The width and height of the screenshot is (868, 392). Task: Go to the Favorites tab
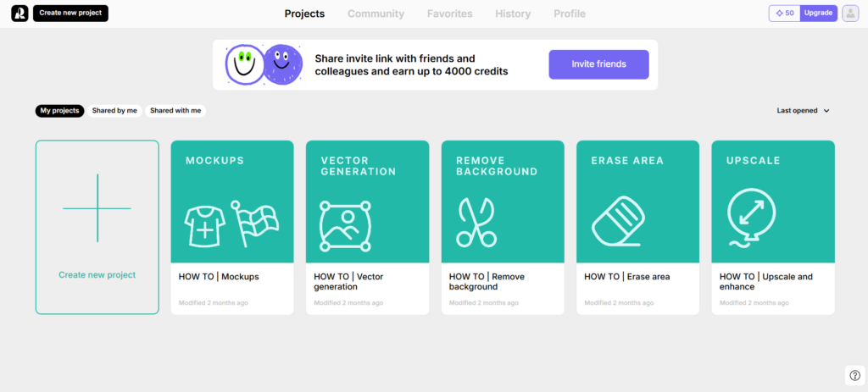click(x=449, y=14)
